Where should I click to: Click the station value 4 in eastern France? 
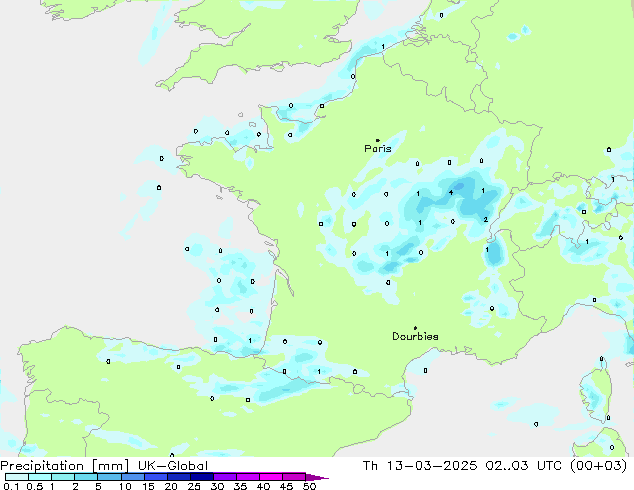[451, 193]
